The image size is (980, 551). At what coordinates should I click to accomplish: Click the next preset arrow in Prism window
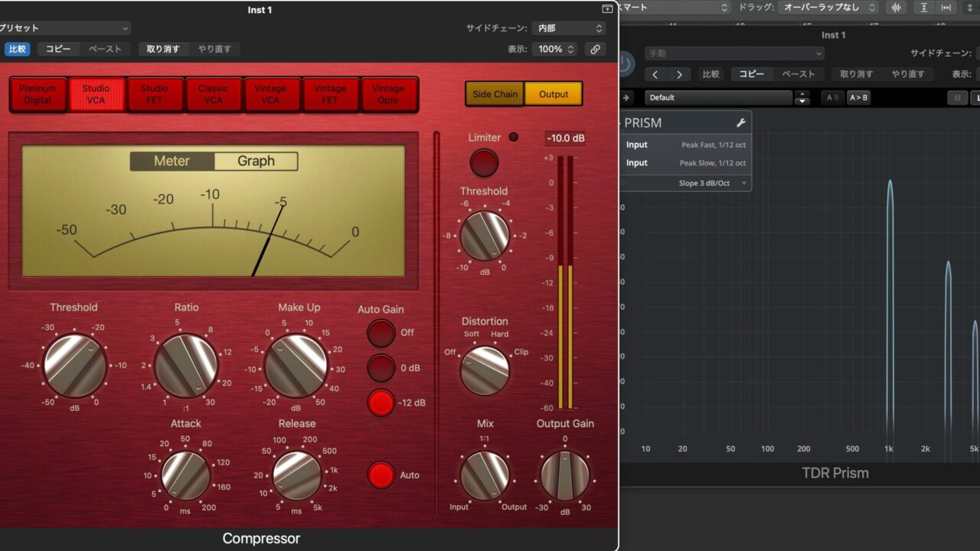(679, 74)
